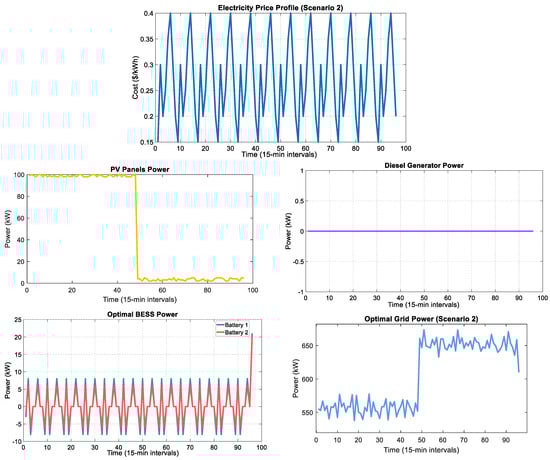
Task: Click the flat zero line in diesel plot
Action: [x=420, y=231]
